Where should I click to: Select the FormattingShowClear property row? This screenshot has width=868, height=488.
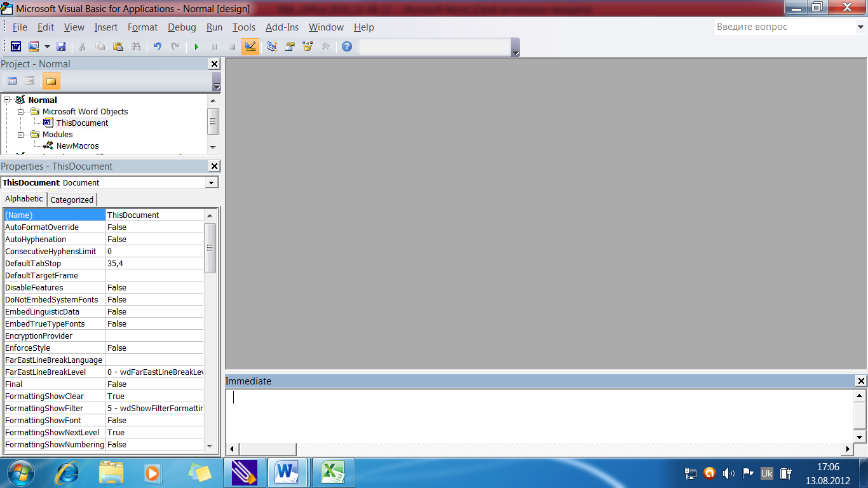pos(104,396)
